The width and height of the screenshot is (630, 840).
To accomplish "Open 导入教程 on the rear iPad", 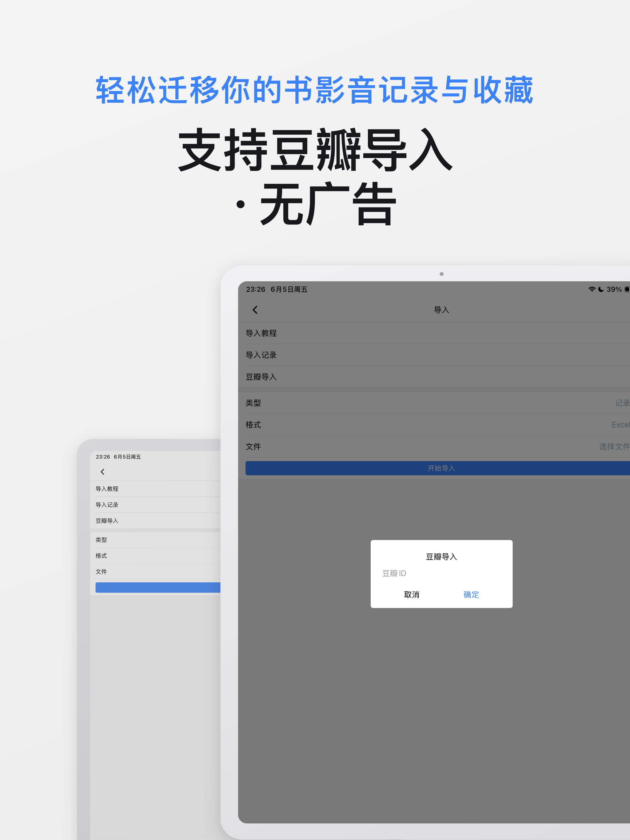I will [155, 489].
